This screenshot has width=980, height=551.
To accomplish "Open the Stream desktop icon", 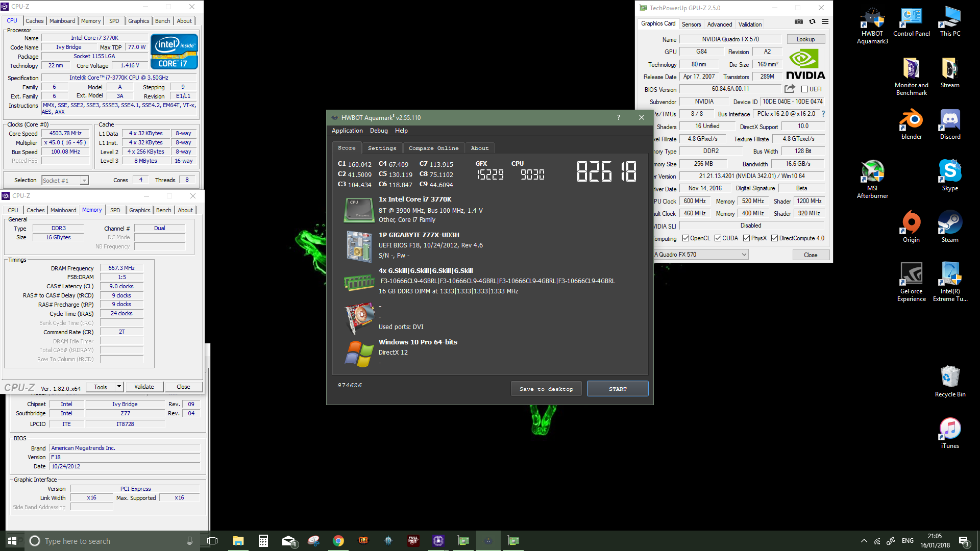I will pyautogui.click(x=950, y=73).
